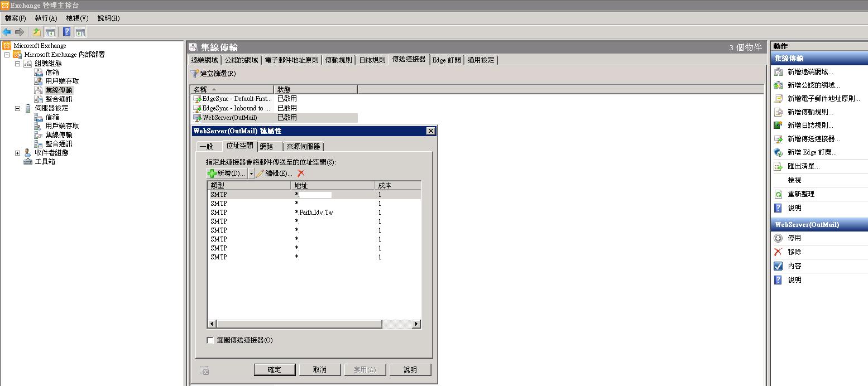Open the dropdown arrow next to 新增(D)

[251, 173]
